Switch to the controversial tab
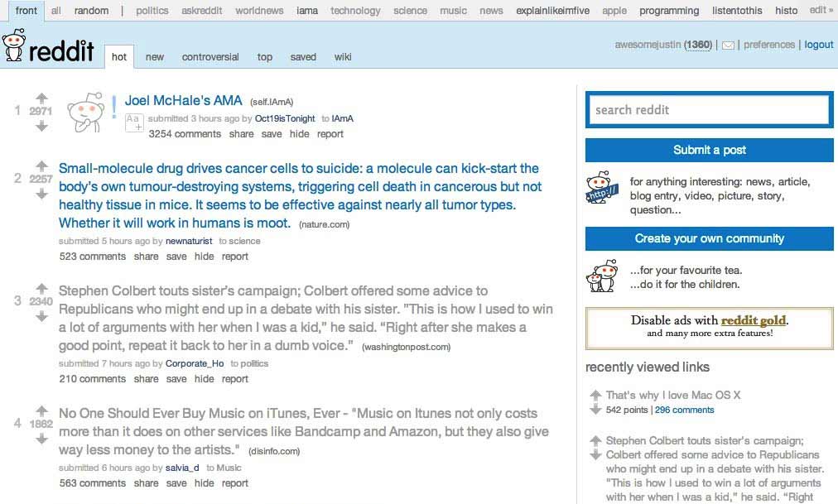 pyautogui.click(x=210, y=56)
